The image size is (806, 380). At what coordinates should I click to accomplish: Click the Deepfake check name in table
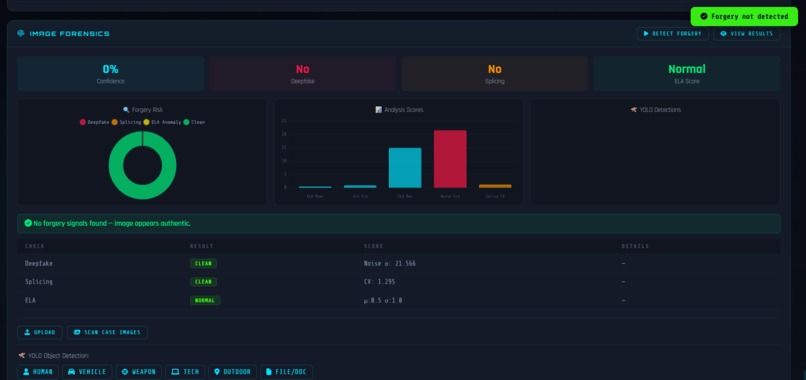[x=39, y=263]
